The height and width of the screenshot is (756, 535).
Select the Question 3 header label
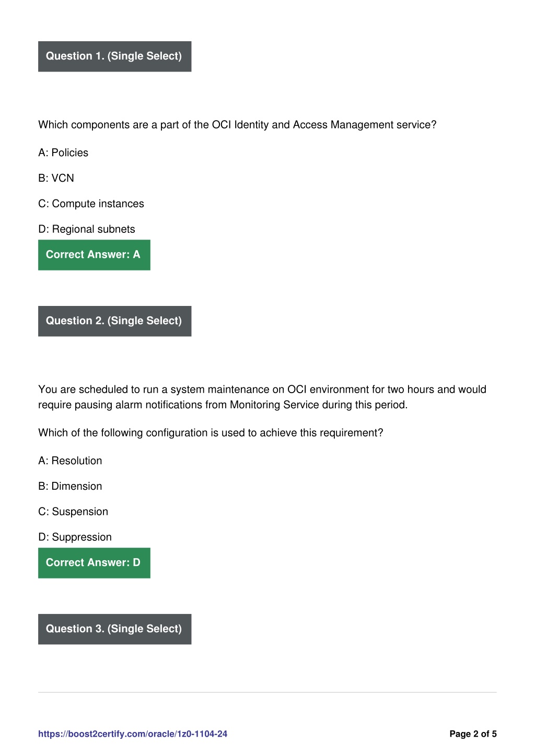(114, 629)
